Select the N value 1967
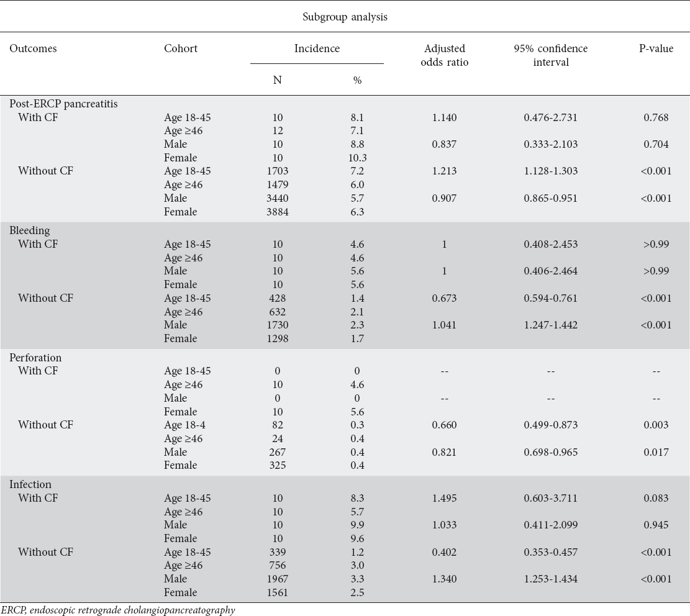The image size is (690, 616). (x=277, y=579)
